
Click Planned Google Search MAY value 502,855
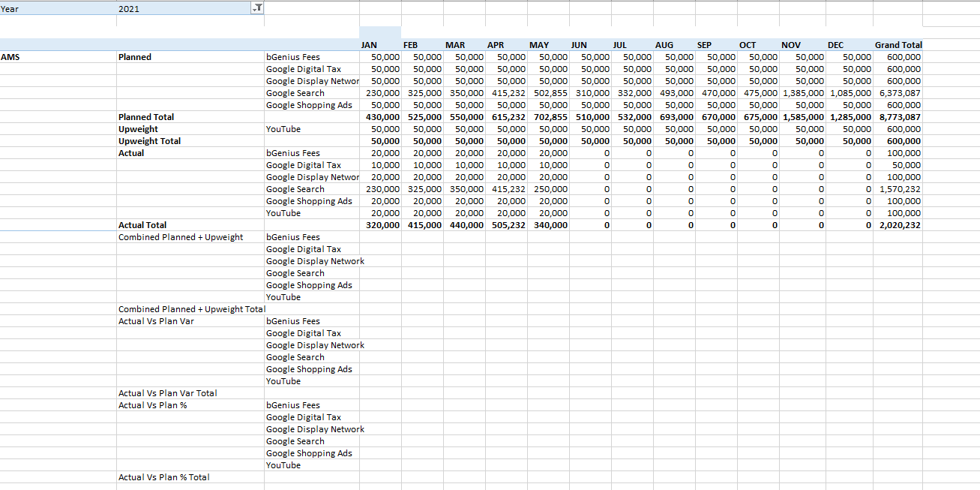(x=550, y=93)
